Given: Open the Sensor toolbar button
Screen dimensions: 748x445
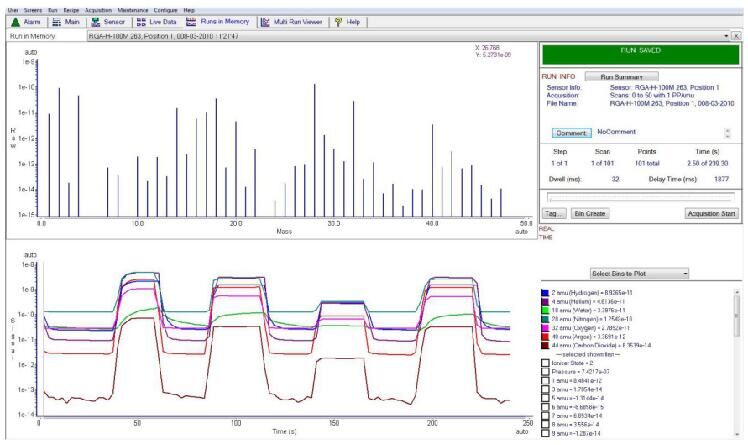Looking at the screenshot, I should pos(107,21).
